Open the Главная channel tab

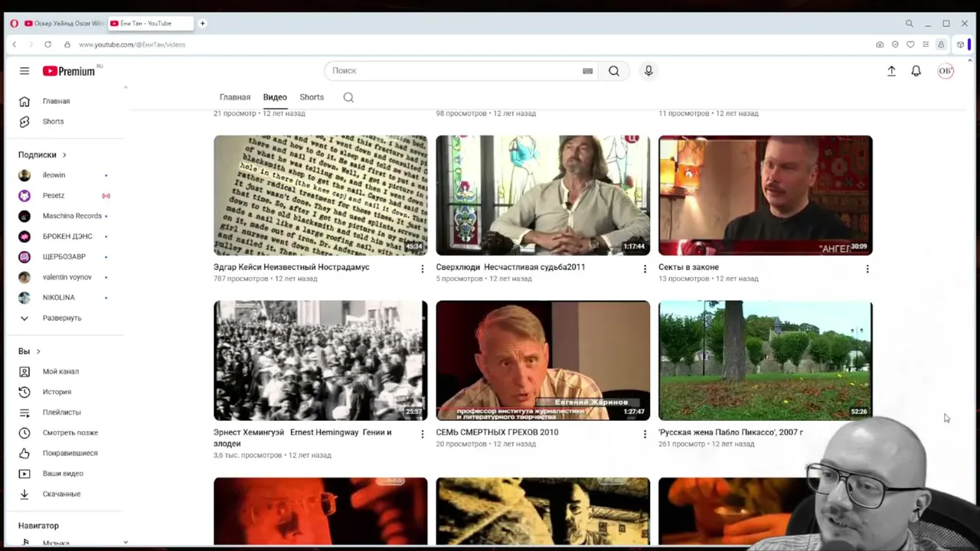(235, 97)
